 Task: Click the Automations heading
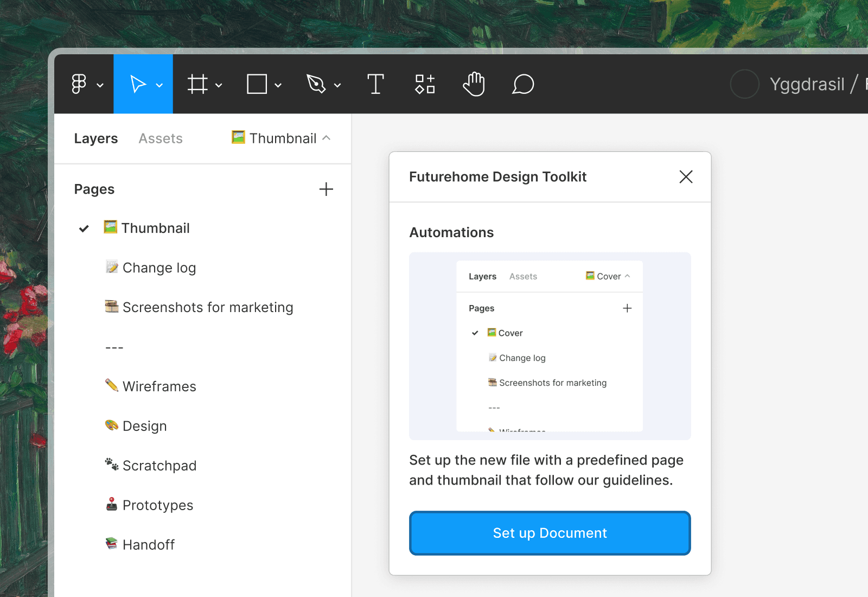[x=451, y=232]
